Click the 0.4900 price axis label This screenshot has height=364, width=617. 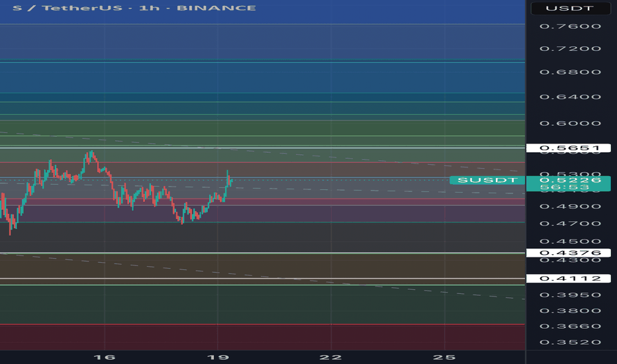tap(570, 206)
